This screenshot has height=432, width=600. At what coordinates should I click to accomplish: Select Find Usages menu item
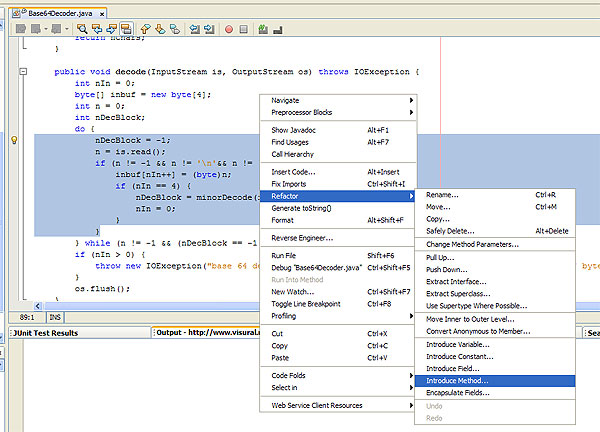(x=338, y=142)
